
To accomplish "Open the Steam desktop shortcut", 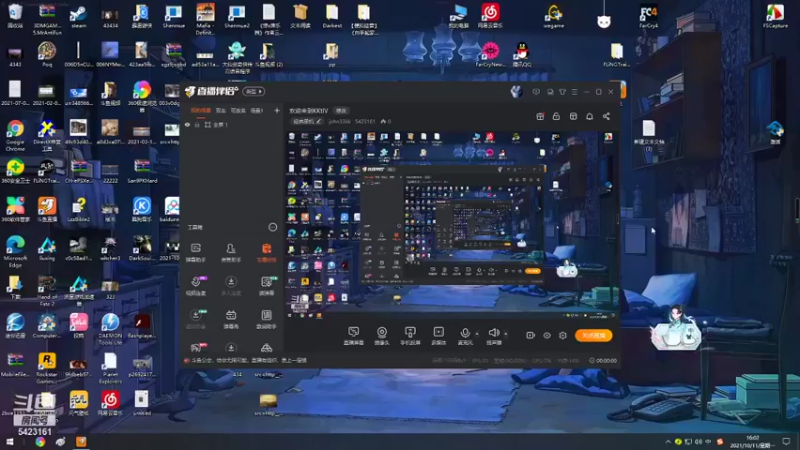I will pos(79,16).
